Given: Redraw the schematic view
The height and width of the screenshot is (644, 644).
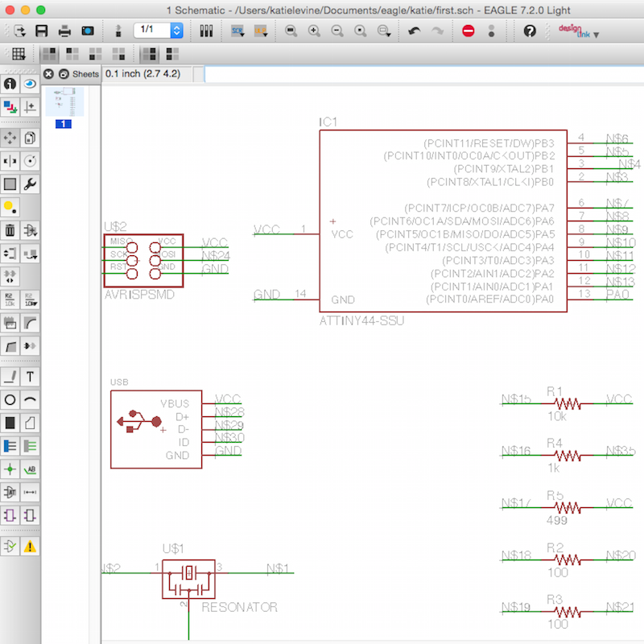Looking at the screenshot, I should point(360,31).
